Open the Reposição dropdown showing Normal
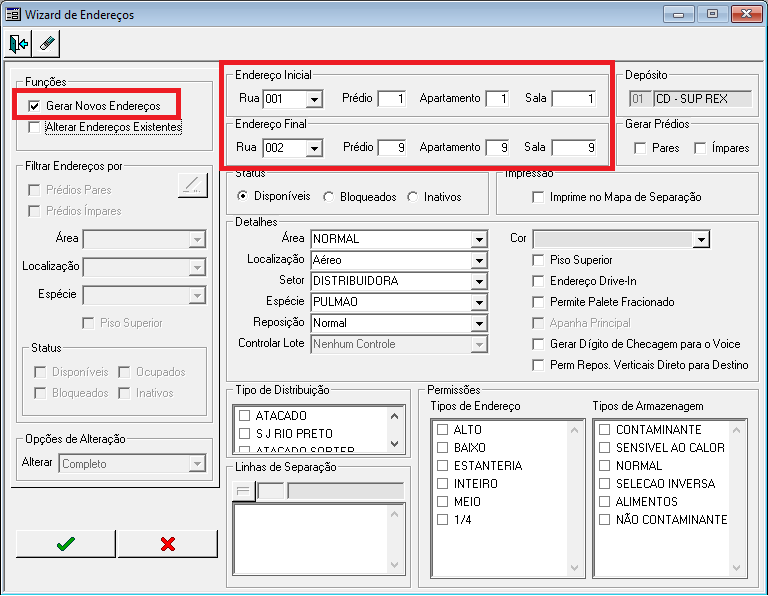768x596 pixels. click(x=479, y=324)
